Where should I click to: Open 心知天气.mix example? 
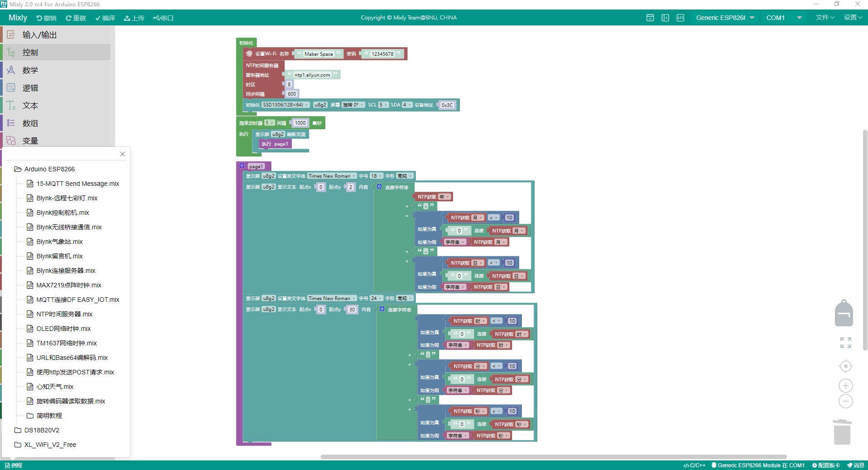click(x=50, y=387)
